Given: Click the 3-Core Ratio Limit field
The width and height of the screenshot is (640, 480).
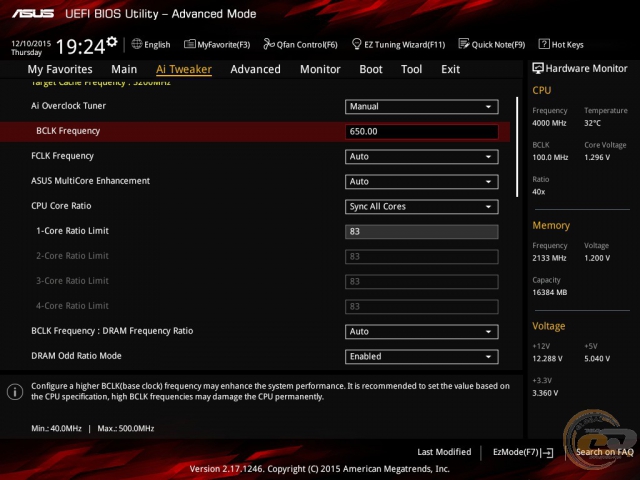Looking at the screenshot, I should point(421,281).
